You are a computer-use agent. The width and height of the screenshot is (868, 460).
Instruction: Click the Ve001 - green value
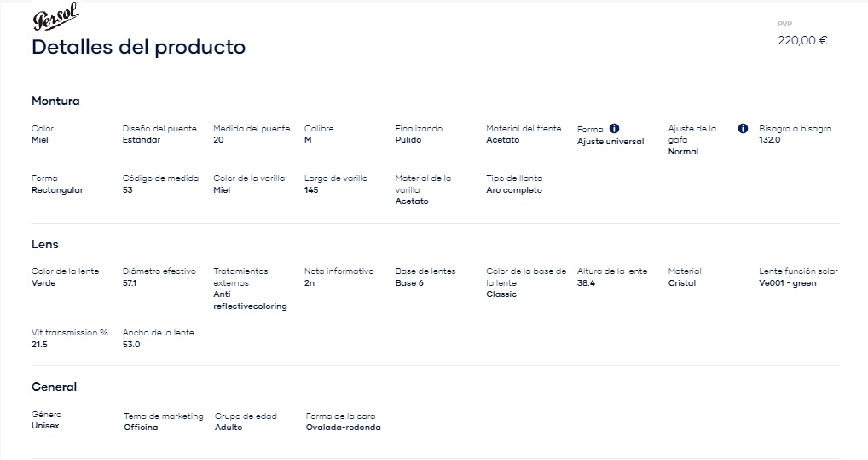click(x=787, y=283)
